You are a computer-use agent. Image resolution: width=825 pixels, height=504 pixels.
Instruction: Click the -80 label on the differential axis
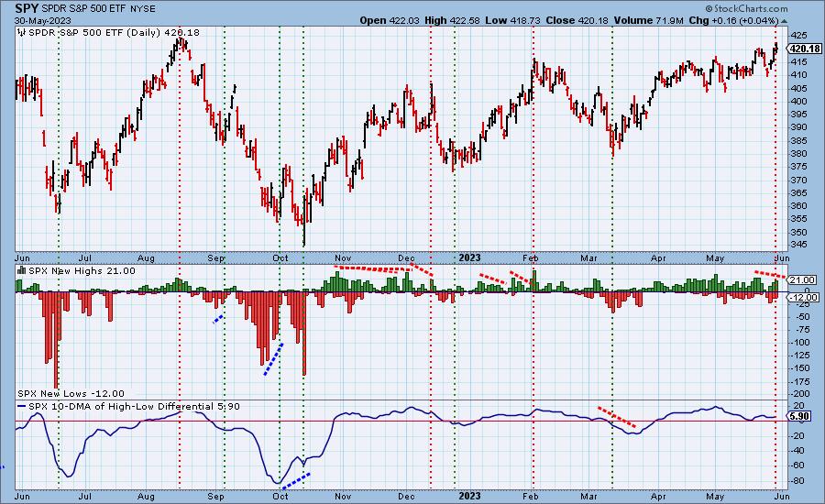[x=797, y=480]
